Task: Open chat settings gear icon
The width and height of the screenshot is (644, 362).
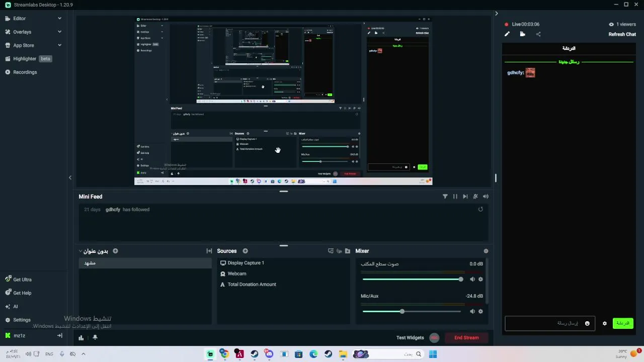Action: point(605,323)
